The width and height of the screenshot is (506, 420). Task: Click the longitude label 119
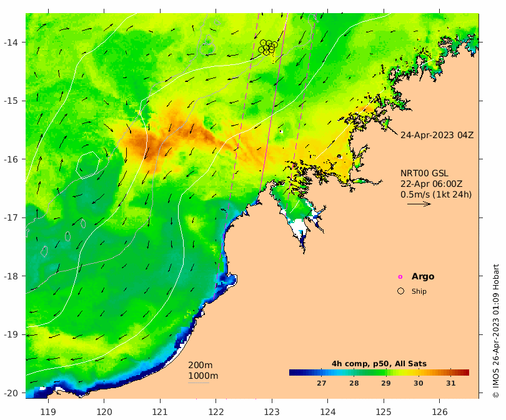click(x=48, y=412)
